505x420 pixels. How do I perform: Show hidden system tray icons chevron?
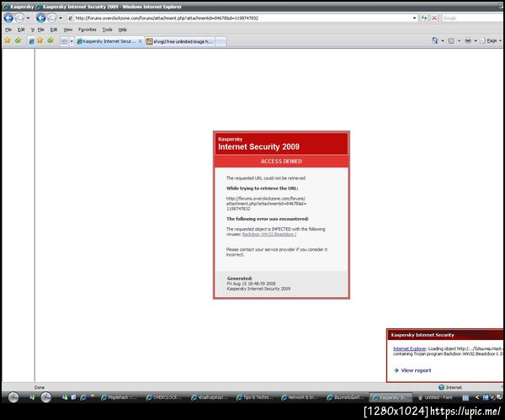(x=477, y=397)
